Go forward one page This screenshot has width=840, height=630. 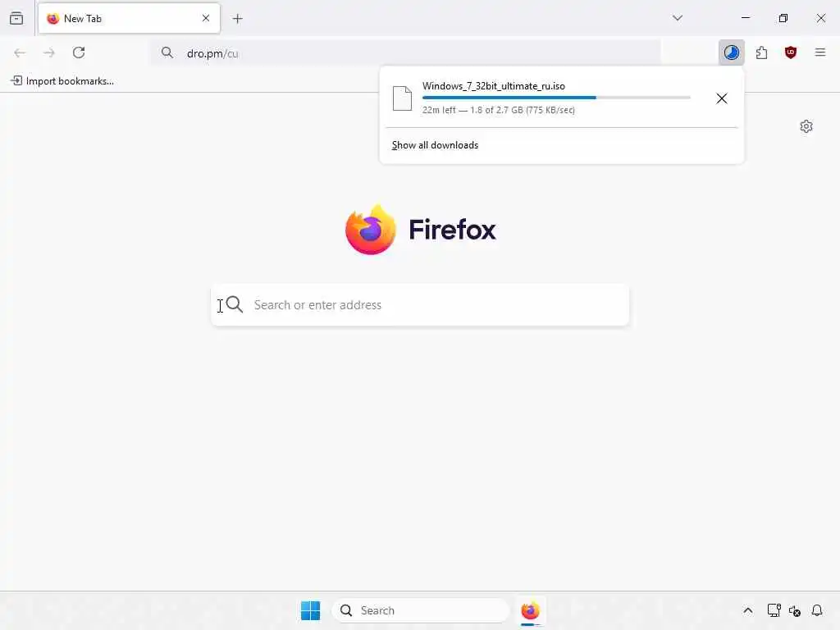click(49, 52)
